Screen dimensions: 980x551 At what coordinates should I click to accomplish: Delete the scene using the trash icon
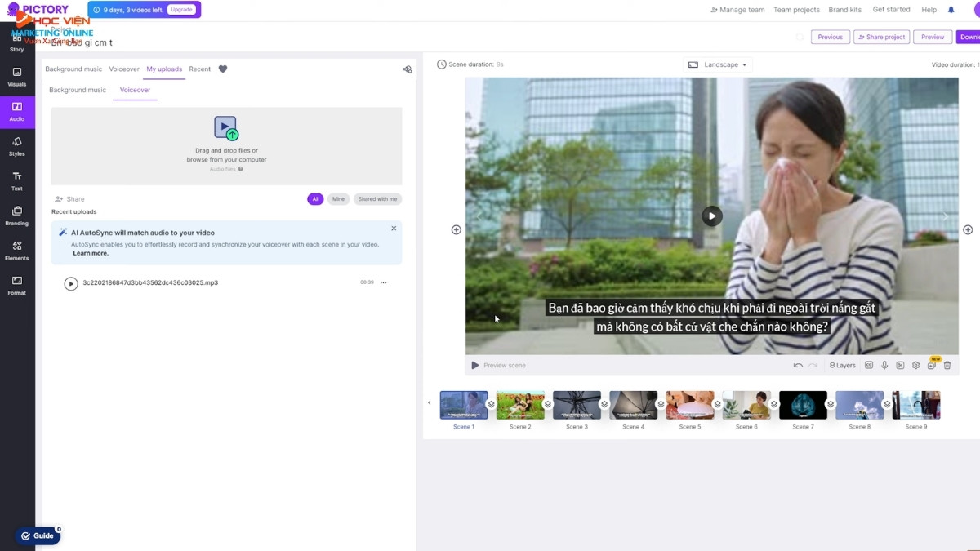point(947,366)
